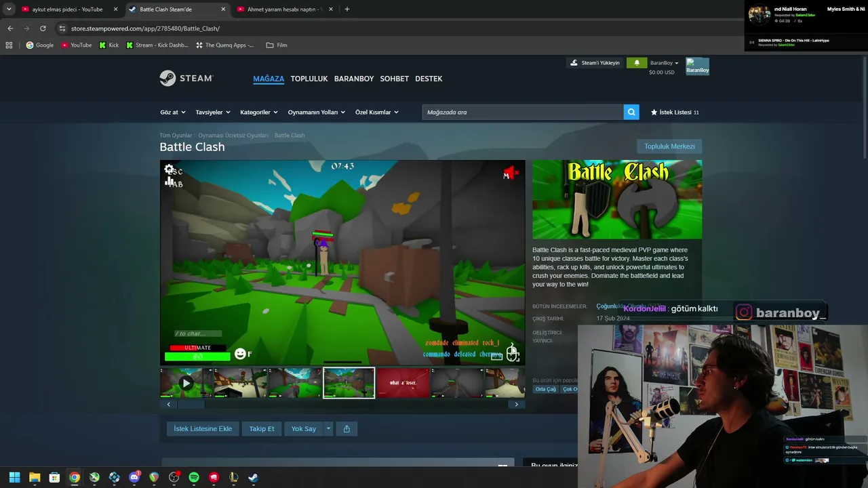Open the DESTEK menu item
Screen dimensions: 868x488
[x=429, y=79]
